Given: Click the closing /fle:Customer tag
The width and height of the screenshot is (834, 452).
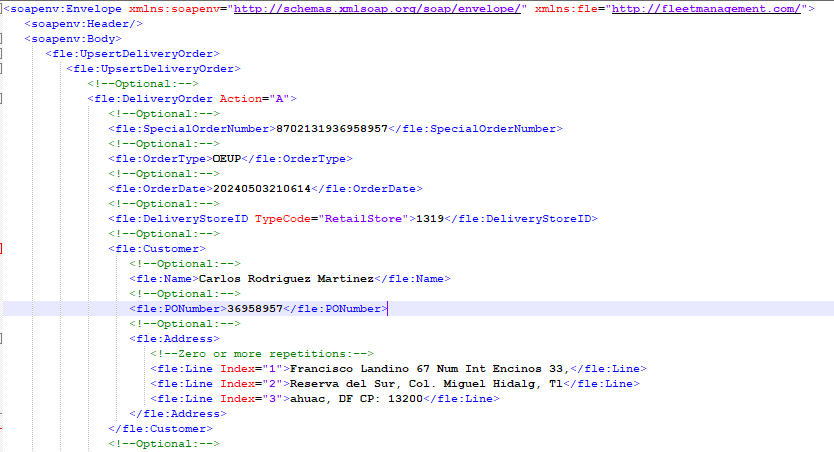Looking at the screenshot, I should (x=161, y=429).
